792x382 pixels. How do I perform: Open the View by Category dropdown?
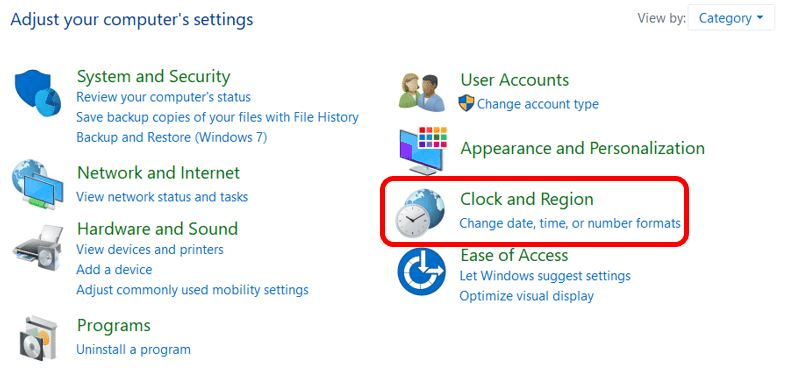pyautogui.click(x=731, y=18)
